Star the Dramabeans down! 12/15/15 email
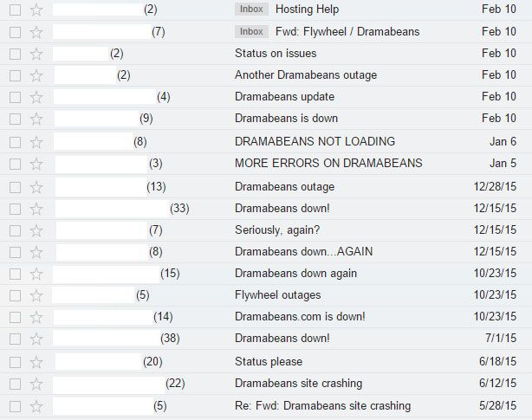This screenshot has height=420, width=532. point(36,210)
